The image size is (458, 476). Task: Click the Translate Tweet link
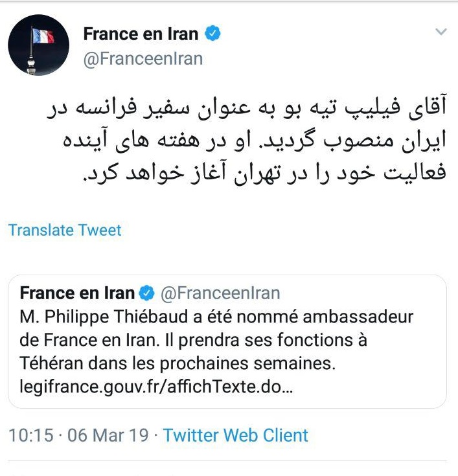65,230
